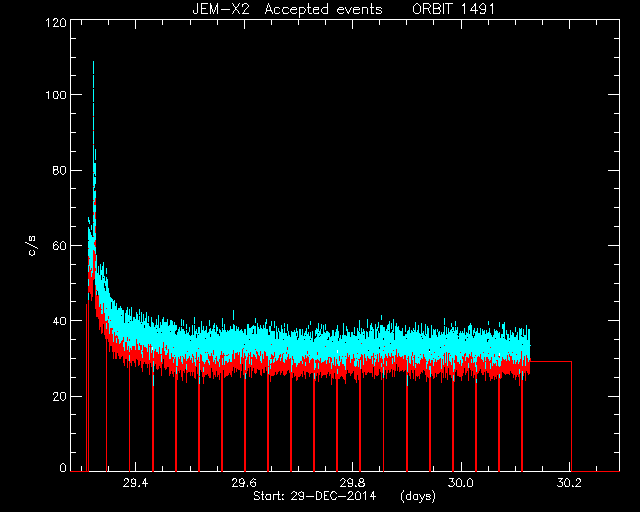Select the ORBIT 1491 label in title
Viewport: 640px width, 512px height.
coord(453,9)
